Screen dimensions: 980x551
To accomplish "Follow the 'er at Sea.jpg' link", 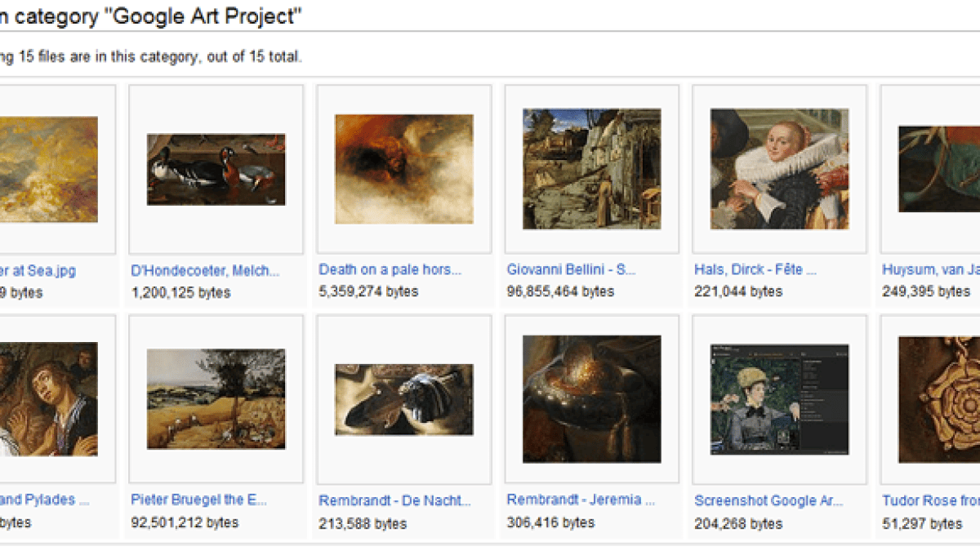I will [38, 269].
